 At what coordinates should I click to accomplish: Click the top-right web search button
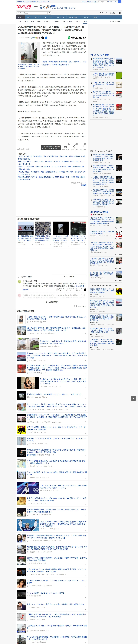click(x=120, y=2)
